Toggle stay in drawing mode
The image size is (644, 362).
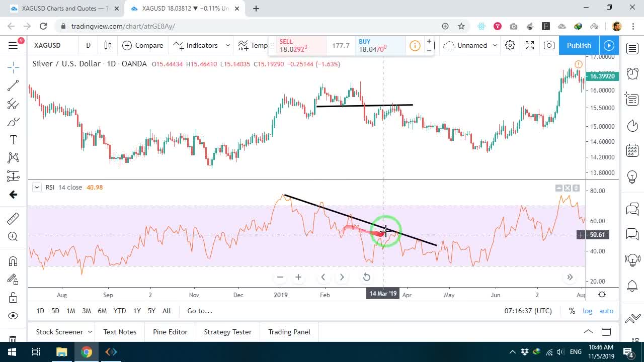(x=13, y=280)
